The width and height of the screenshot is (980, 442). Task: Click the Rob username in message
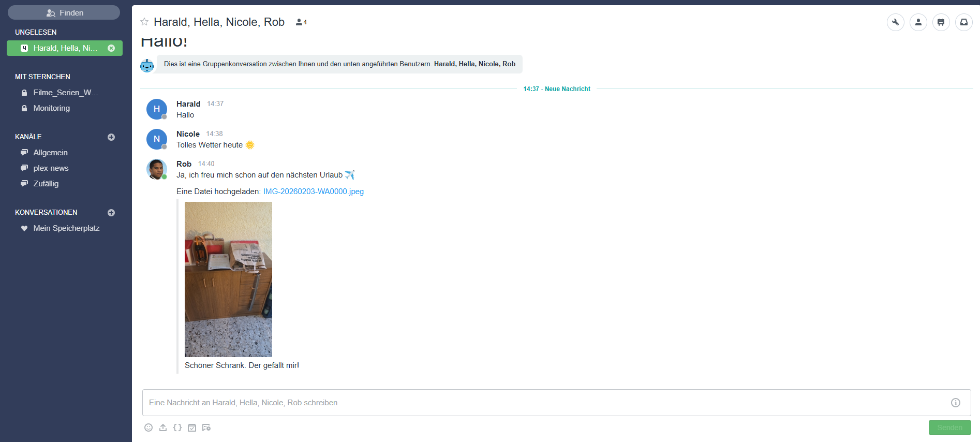184,164
